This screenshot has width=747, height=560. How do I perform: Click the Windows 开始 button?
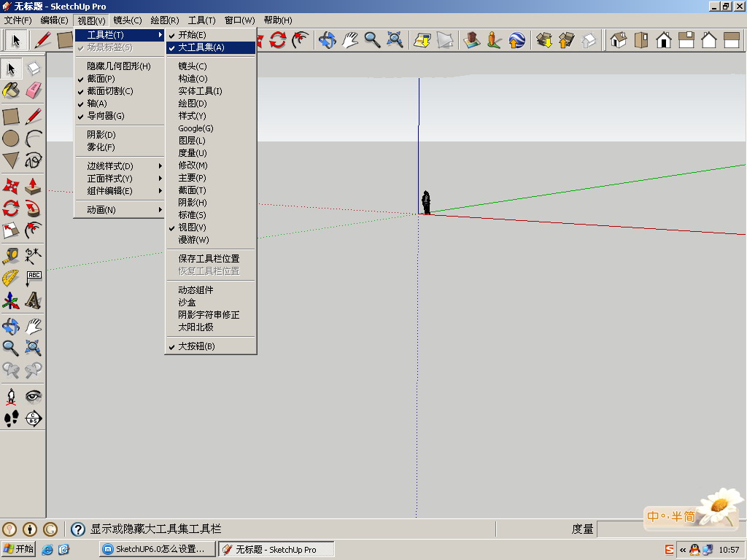tap(18, 549)
